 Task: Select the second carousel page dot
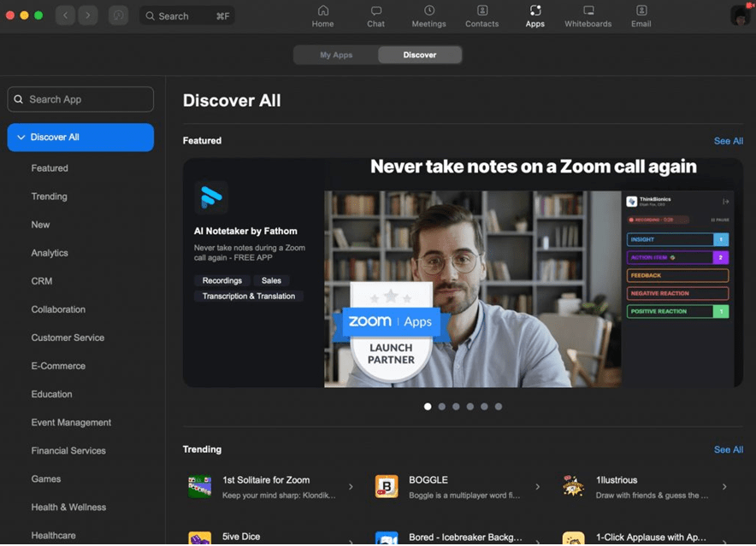(441, 407)
